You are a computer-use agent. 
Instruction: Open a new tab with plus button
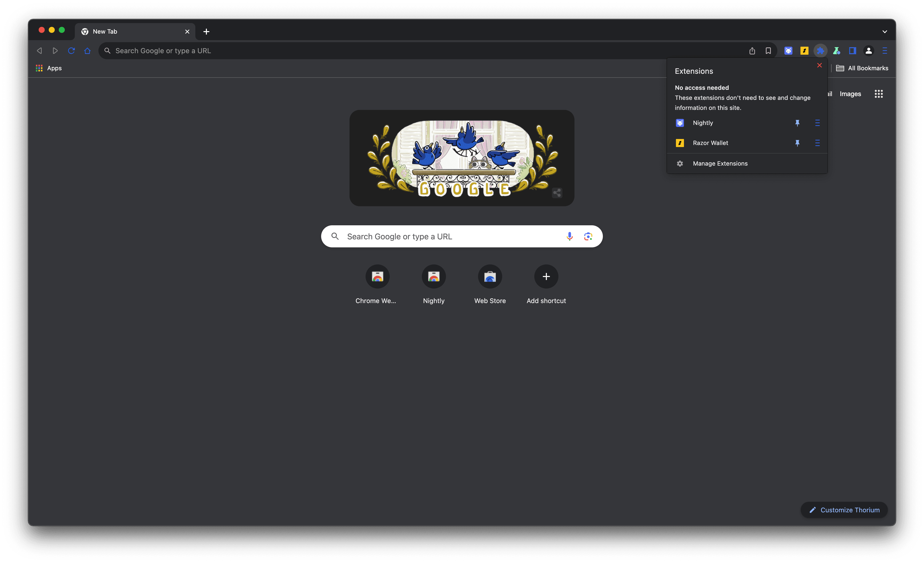pos(206,31)
